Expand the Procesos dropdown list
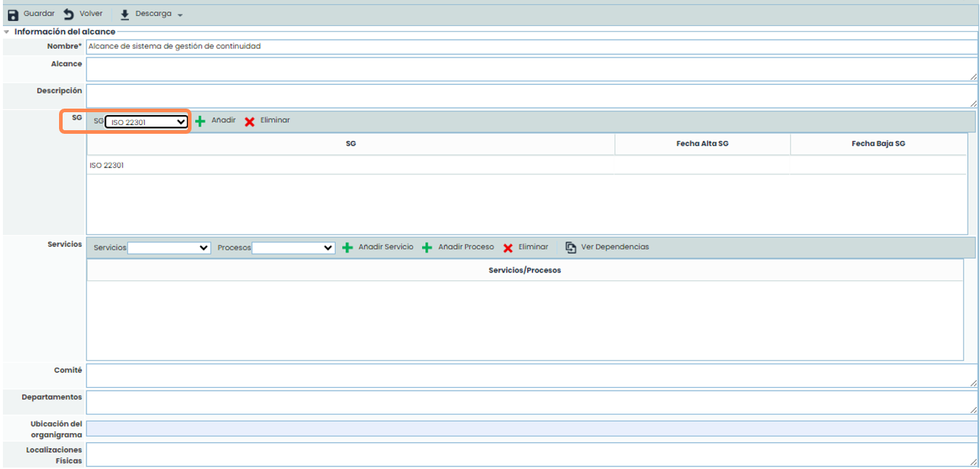This screenshot has width=980, height=469. click(x=293, y=247)
